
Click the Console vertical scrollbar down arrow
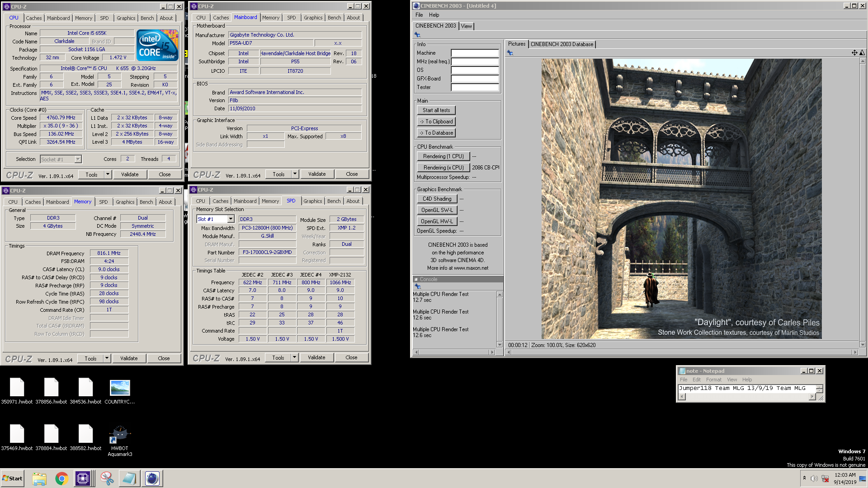click(500, 344)
